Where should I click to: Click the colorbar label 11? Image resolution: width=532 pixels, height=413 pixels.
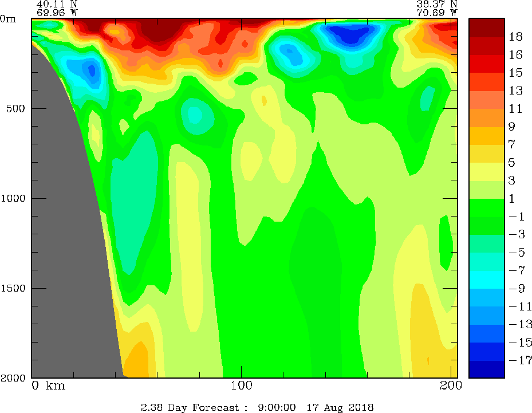click(x=515, y=109)
